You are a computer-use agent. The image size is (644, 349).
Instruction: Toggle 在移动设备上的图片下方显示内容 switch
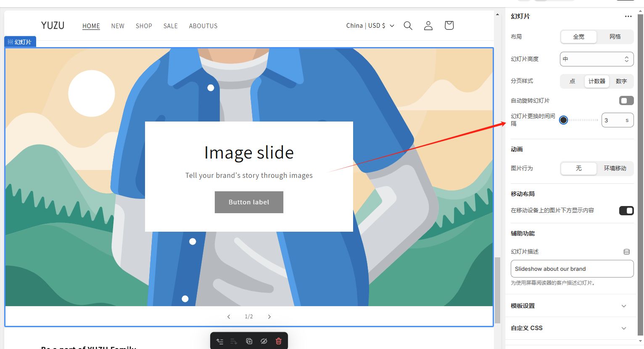pos(626,210)
